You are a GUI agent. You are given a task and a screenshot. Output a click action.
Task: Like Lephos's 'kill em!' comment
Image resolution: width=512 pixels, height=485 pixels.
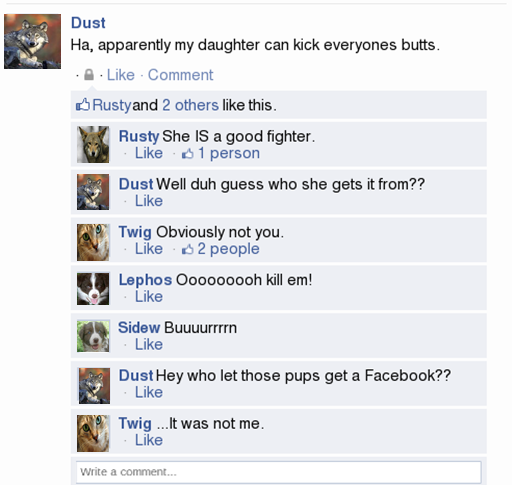pos(149,297)
